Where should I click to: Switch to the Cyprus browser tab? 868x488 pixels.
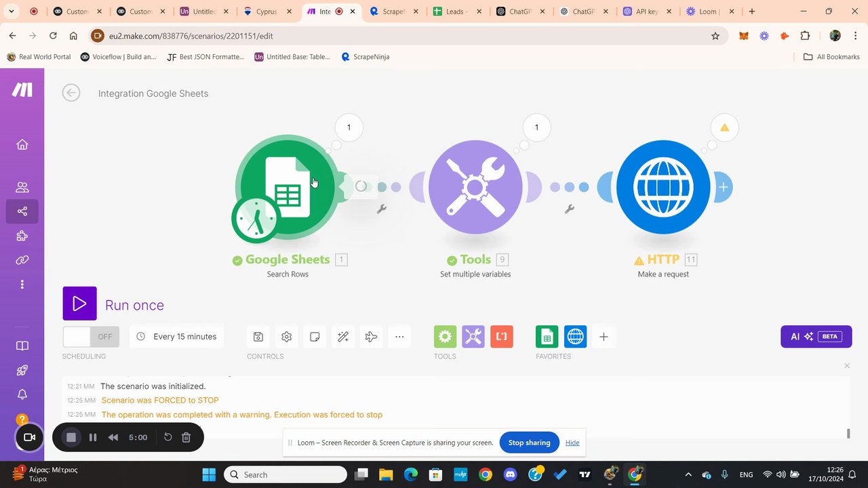[x=267, y=12]
